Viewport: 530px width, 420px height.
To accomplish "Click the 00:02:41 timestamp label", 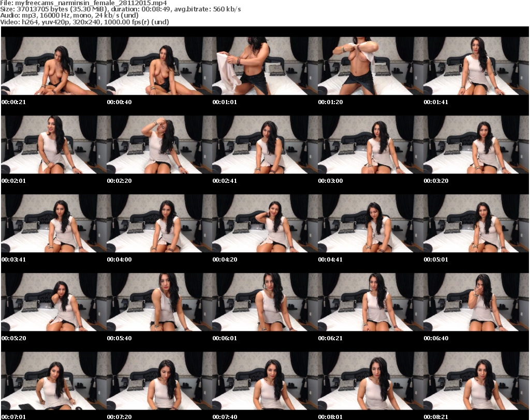I will (225, 181).
